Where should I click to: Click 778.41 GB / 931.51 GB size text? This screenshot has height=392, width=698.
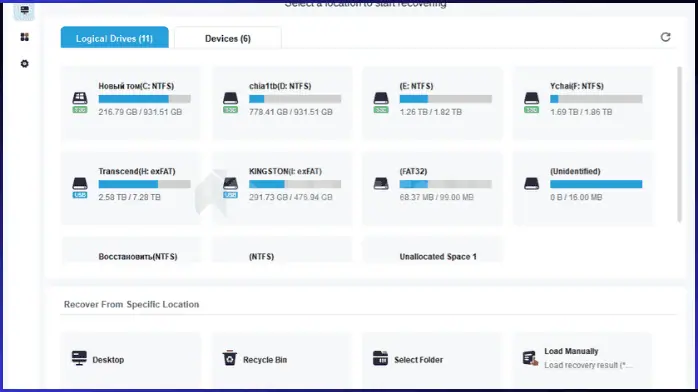pyautogui.click(x=291, y=112)
